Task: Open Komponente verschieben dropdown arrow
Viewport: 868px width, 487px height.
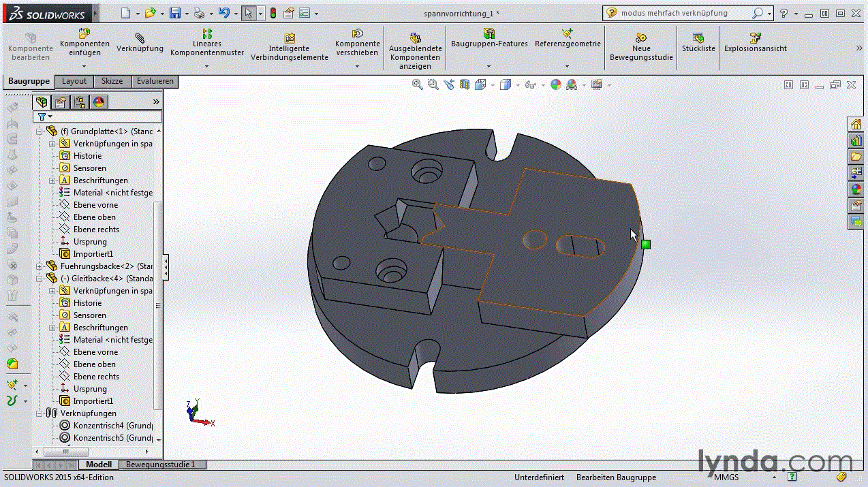Action: coord(357,66)
